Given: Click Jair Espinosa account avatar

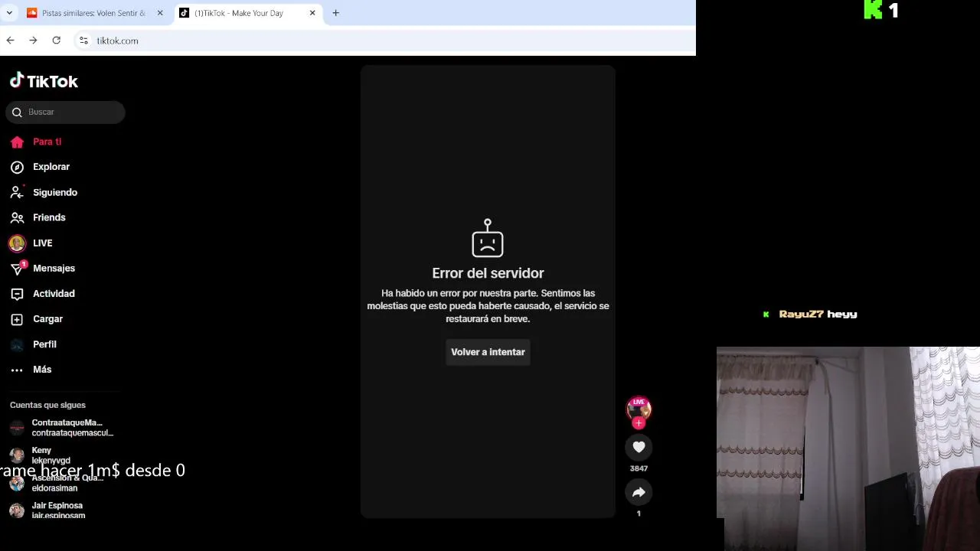Looking at the screenshot, I should (x=17, y=510).
